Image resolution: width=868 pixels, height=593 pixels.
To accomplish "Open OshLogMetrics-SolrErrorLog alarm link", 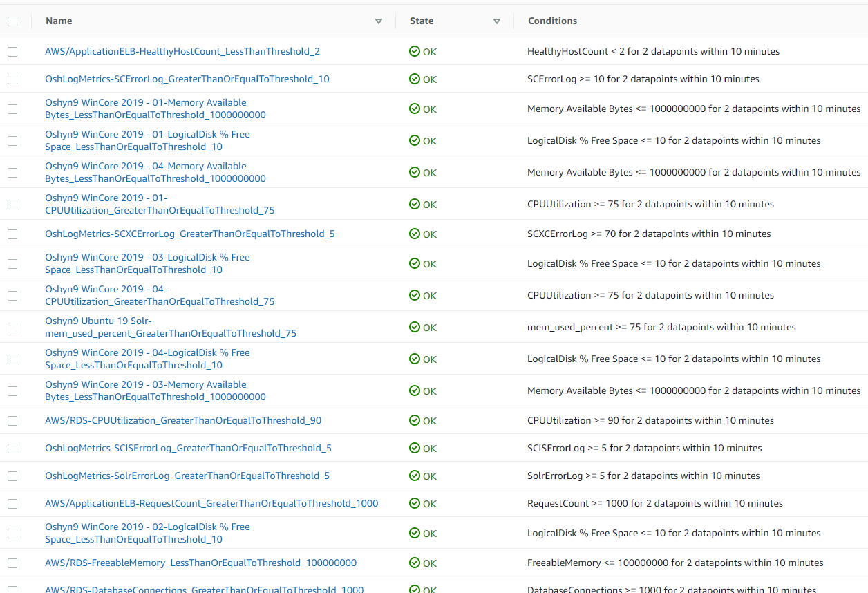I will click(187, 476).
